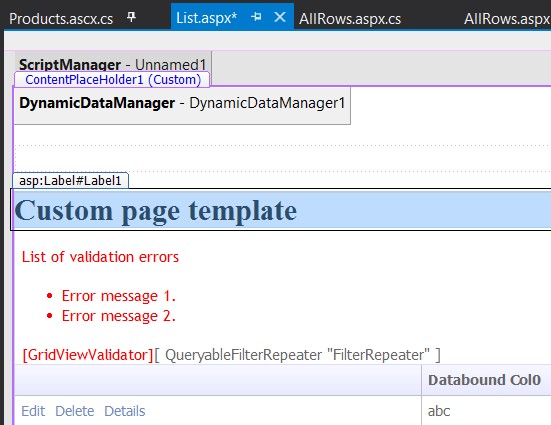Open the AllRows.aspx.cs tab
The height and width of the screenshot is (425, 551).
350,19
